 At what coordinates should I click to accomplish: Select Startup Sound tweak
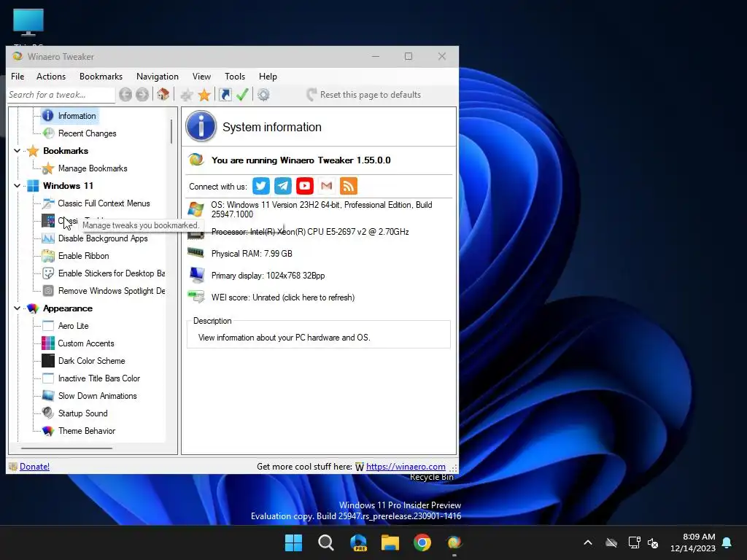(83, 413)
